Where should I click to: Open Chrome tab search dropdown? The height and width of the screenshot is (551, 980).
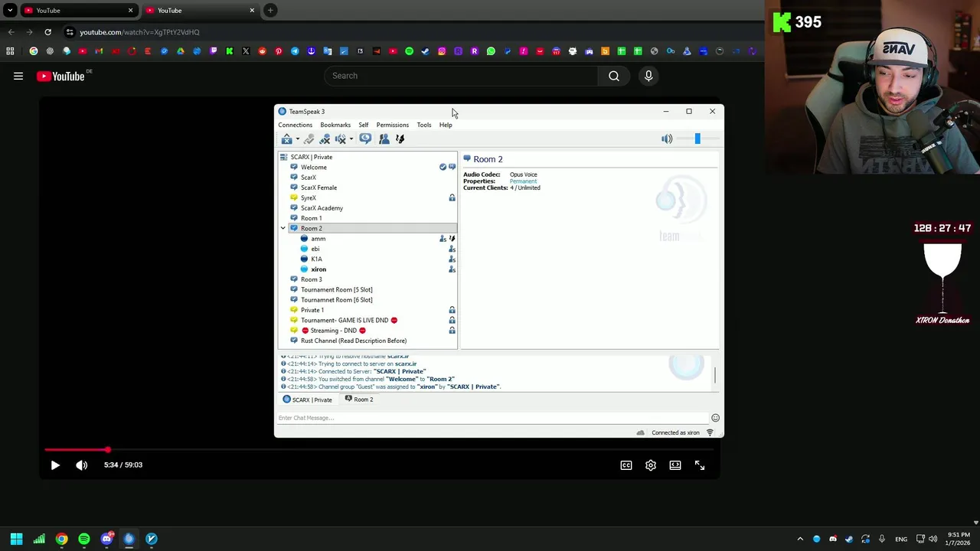point(10,11)
